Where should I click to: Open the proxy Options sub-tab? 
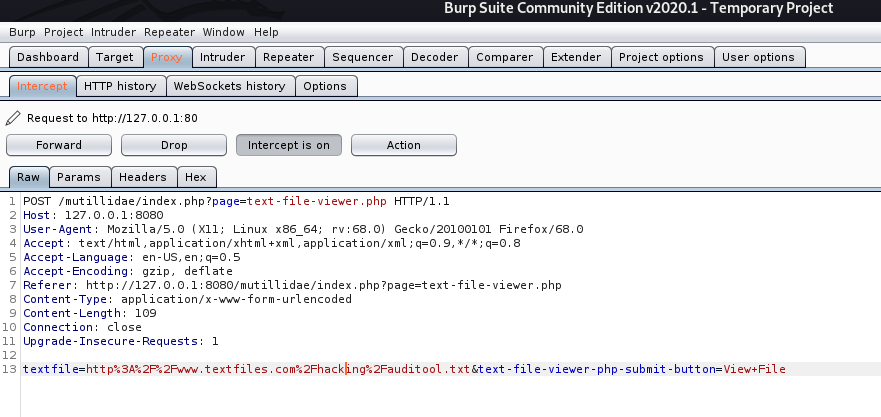(325, 86)
